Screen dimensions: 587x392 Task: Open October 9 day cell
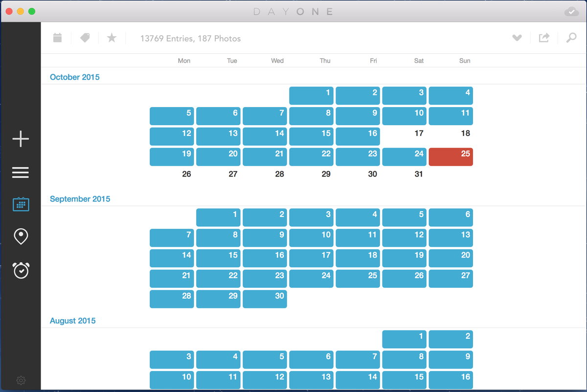pyautogui.click(x=358, y=116)
